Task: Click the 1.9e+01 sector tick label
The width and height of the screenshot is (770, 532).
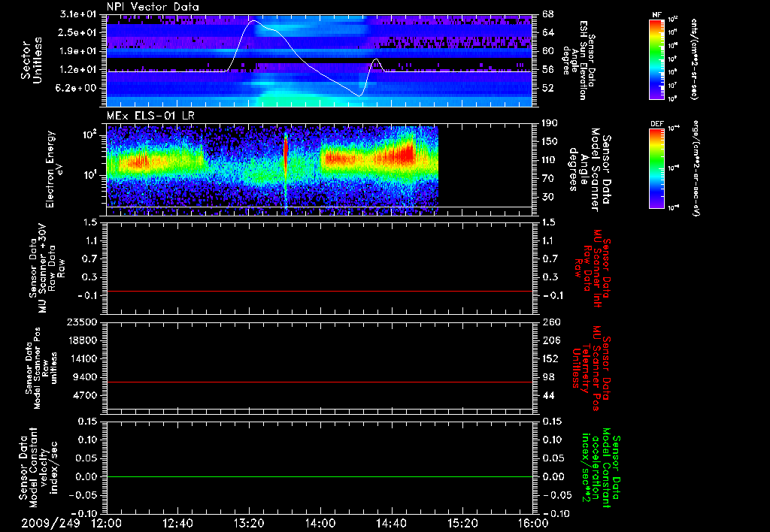Action: 79,51
